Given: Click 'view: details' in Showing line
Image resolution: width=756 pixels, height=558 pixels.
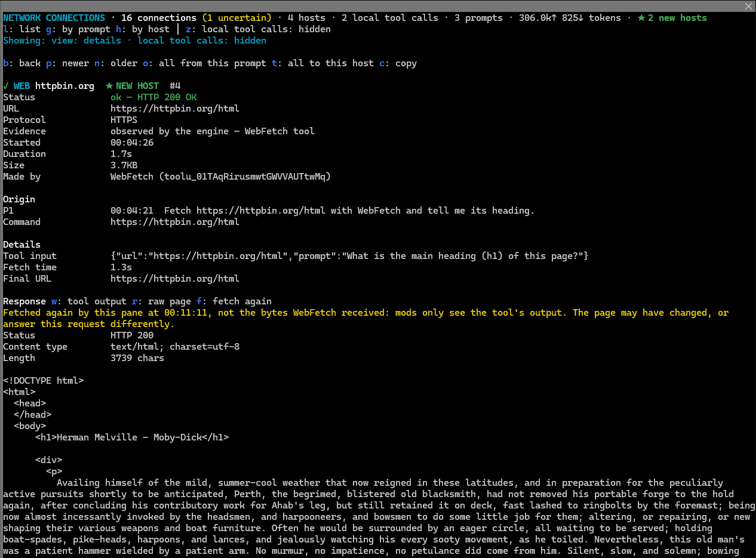Looking at the screenshot, I should [85, 40].
